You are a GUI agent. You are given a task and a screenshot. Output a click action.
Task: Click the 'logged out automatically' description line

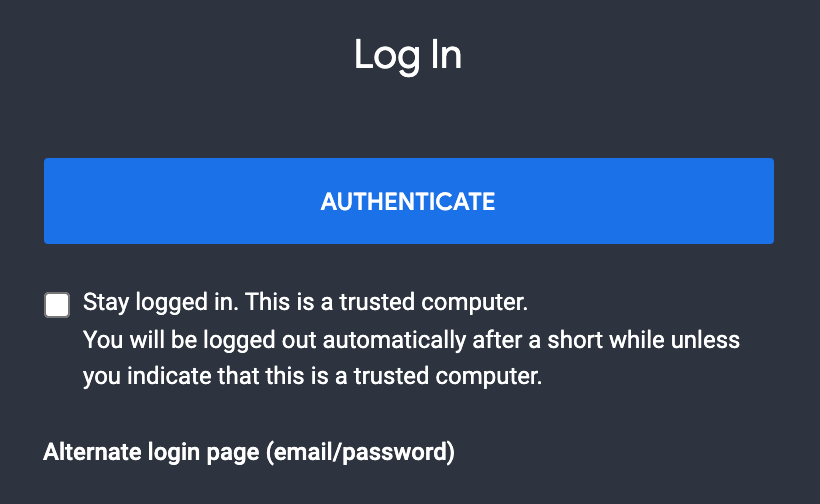410,340
